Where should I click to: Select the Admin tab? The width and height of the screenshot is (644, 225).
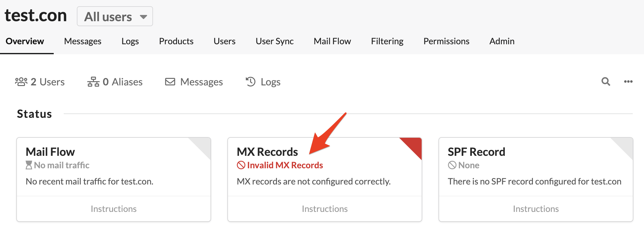click(x=502, y=41)
